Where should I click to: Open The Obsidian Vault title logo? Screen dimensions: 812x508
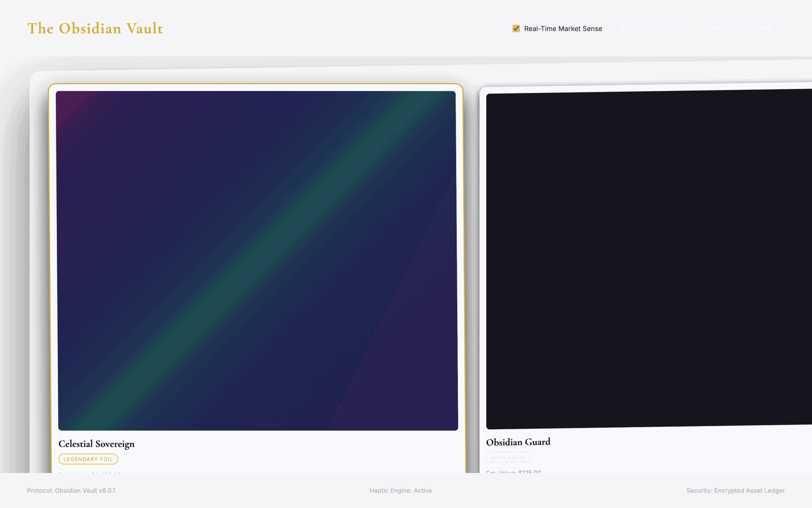point(95,28)
